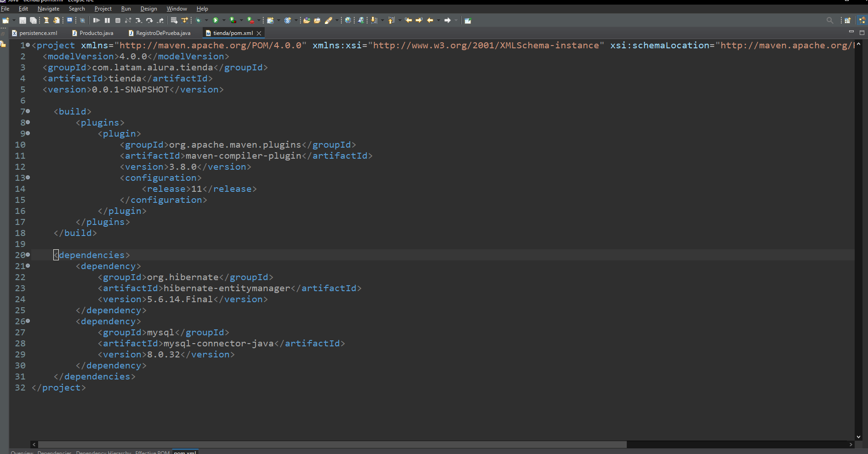Click the web browser globe icon
This screenshot has width=868, height=454.
click(348, 20)
